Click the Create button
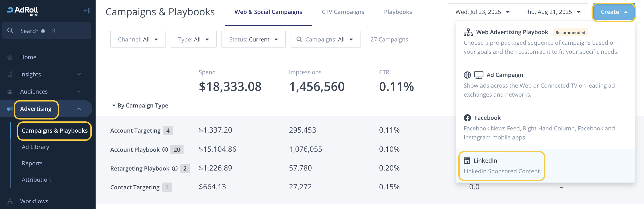This screenshot has height=209, width=644. 614,12
